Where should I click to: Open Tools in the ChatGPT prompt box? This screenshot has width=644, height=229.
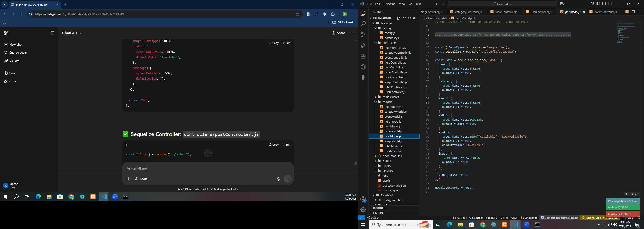click(x=141, y=179)
